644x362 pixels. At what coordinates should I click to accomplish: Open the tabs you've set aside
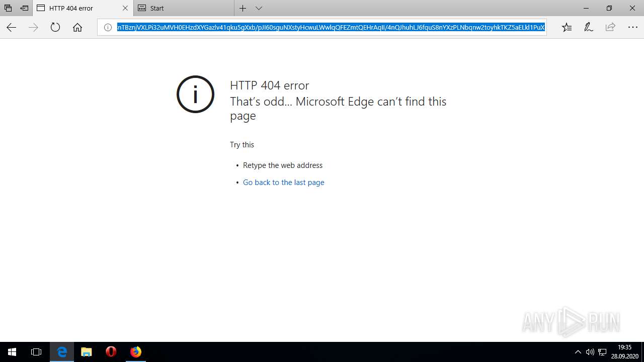point(8,8)
